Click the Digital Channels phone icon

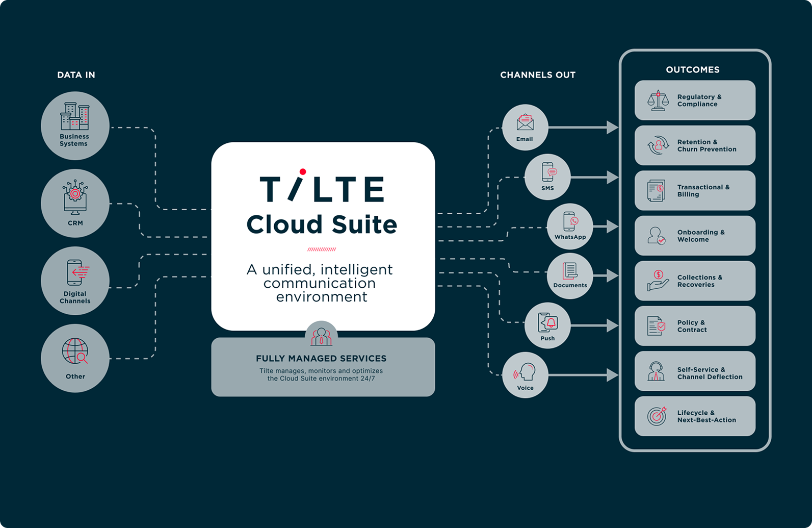pyautogui.click(x=77, y=272)
